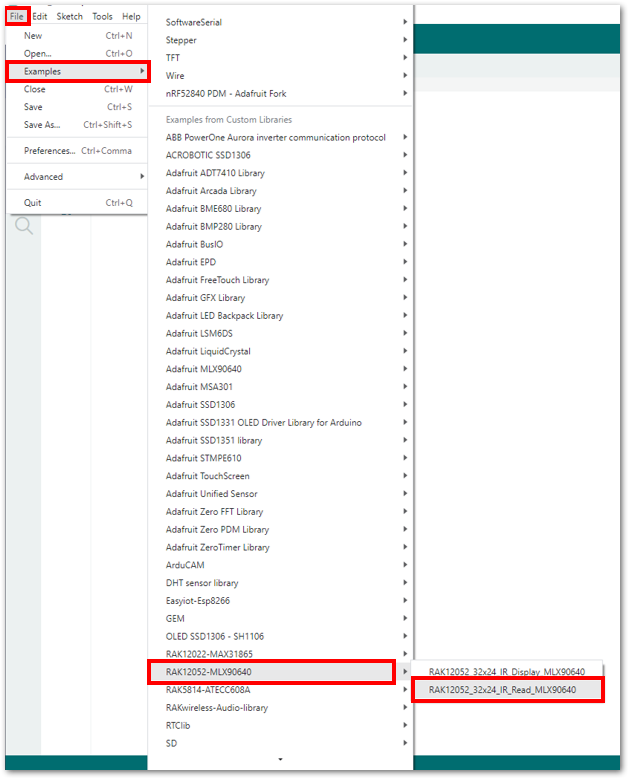Open Adafruit Zero PDM Library examples
The height and width of the screenshot is (779, 629).
pos(281,530)
